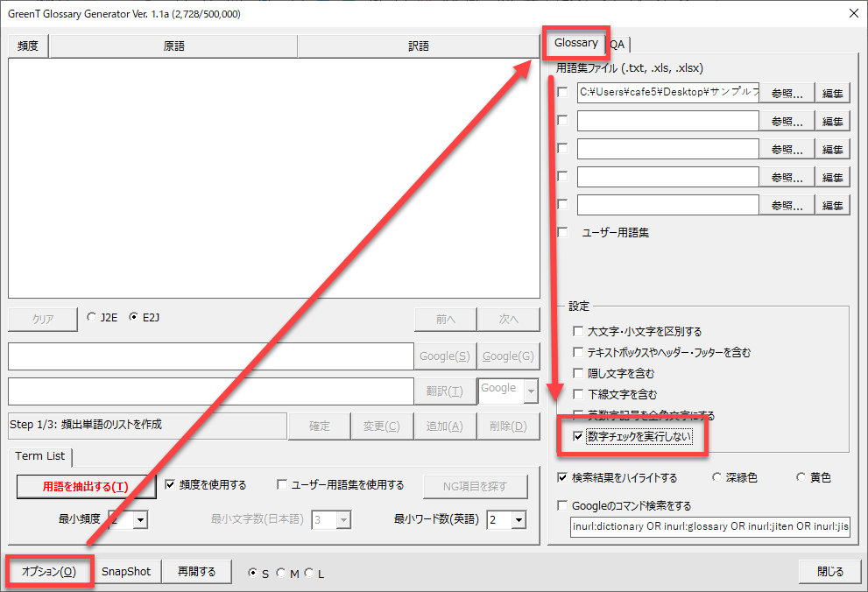Check the ユーザー用語集 checkbox
Viewport: 868px width, 592px height.
click(562, 233)
